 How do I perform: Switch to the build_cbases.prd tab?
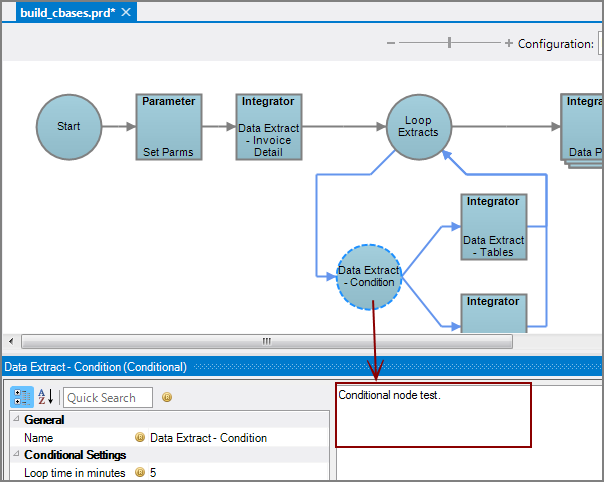pyautogui.click(x=67, y=12)
